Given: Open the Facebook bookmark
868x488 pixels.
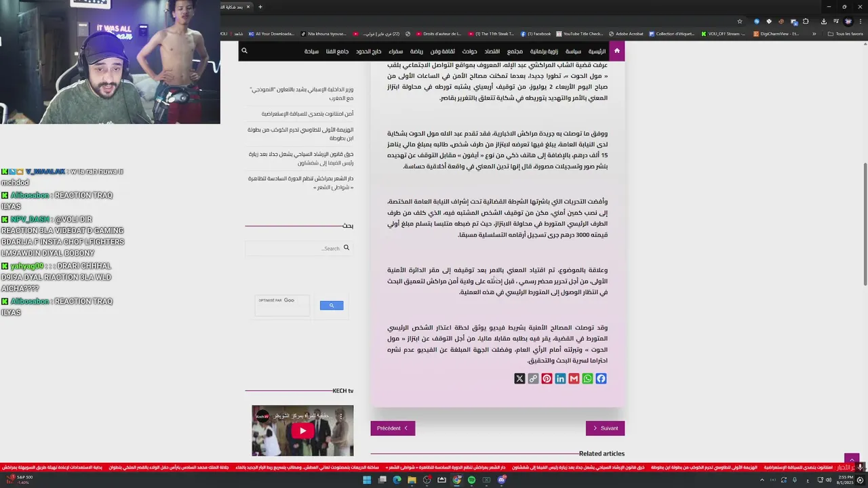Looking at the screenshot, I should click(x=536, y=34).
